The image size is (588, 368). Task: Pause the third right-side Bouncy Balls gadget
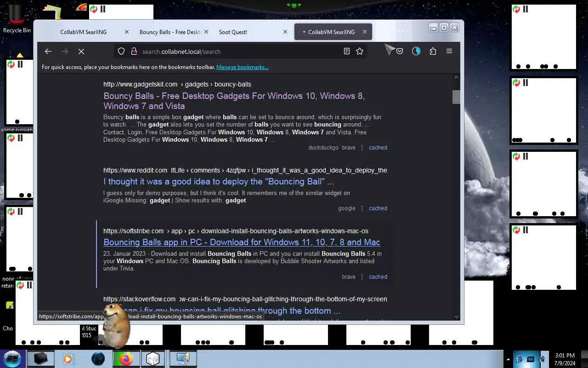click(526, 156)
